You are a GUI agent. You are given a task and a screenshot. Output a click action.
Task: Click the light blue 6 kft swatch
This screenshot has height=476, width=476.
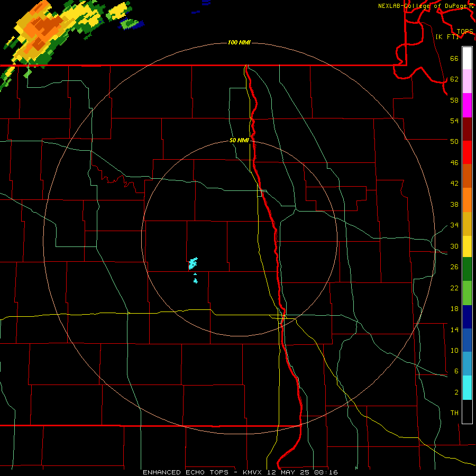point(467,364)
